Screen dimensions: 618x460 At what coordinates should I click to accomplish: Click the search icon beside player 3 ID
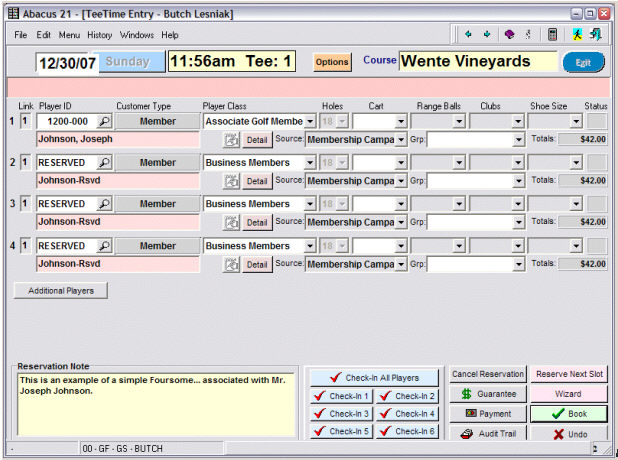coord(103,204)
